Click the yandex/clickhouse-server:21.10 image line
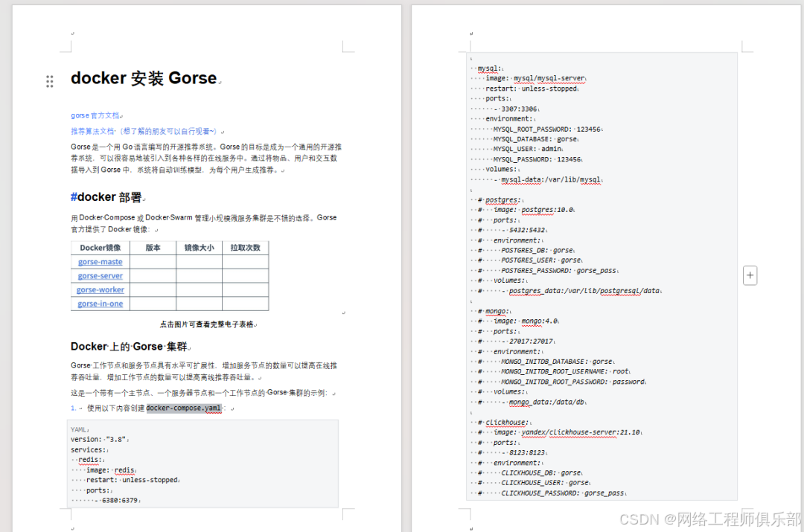Image resolution: width=804 pixels, height=532 pixels. point(567,432)
